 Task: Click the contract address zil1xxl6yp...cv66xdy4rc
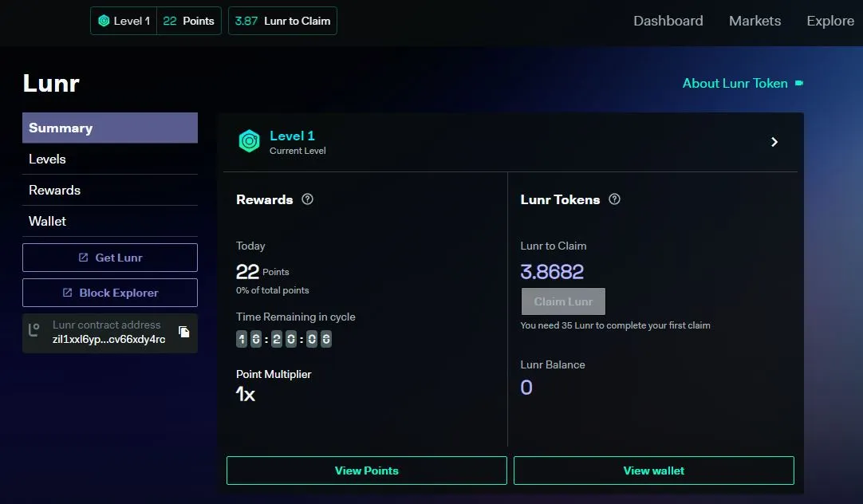(x=109, y=340)
